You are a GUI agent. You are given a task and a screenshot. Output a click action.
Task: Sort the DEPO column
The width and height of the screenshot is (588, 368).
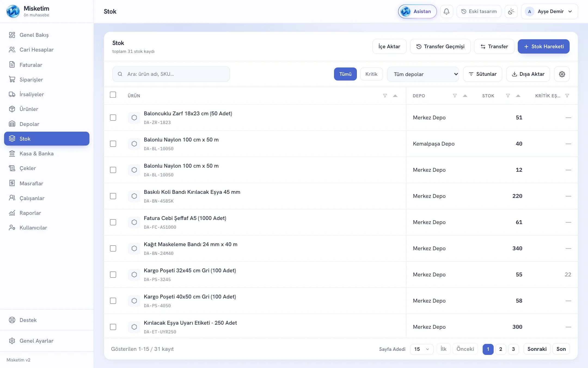point(465,96)
